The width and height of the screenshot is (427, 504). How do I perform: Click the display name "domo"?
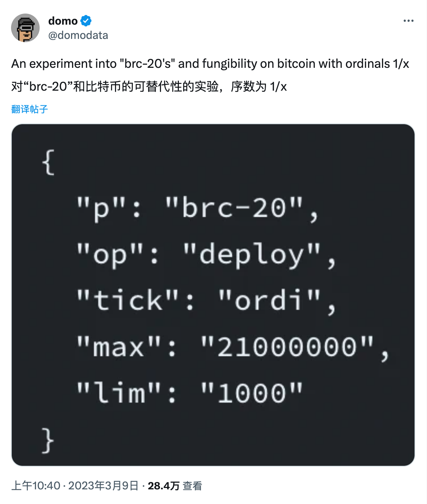tap(63, 21)
